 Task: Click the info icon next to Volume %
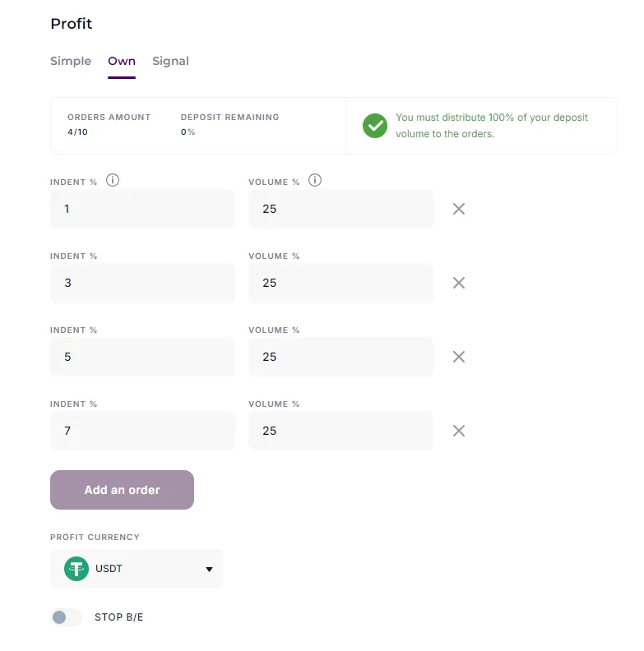(315, 181)
